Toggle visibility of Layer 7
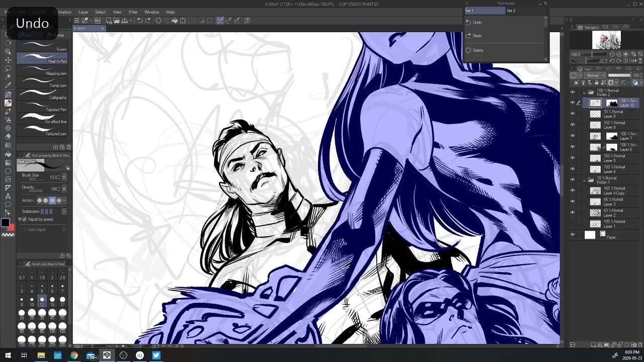 tap(572, 136)
